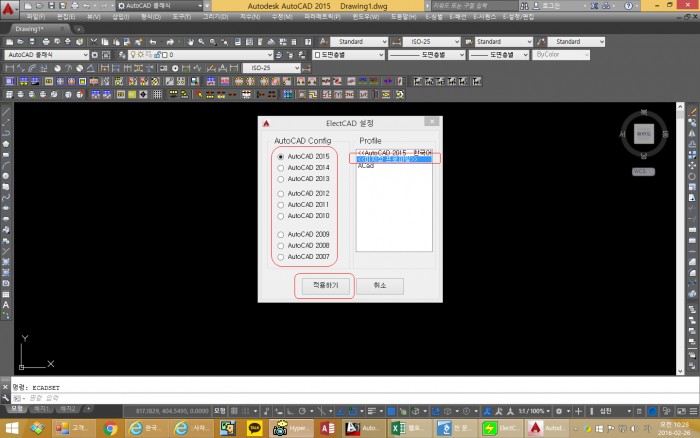Switch to the 모형 model tab
The image size is (700, 438).
click(x=17, y=409)
